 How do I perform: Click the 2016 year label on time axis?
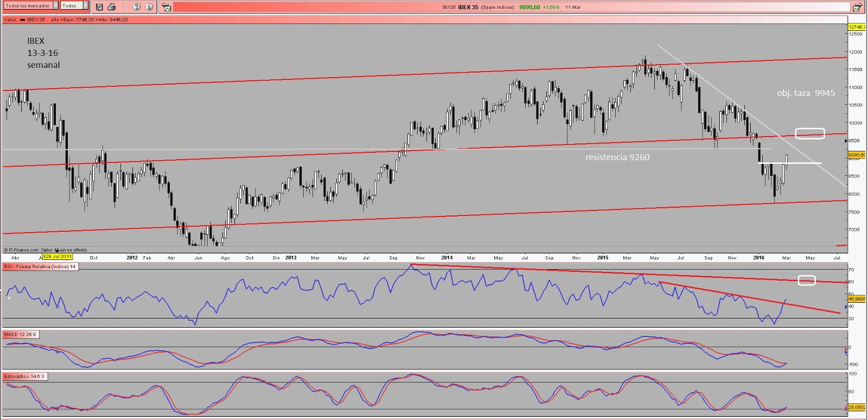coord(758,258)
